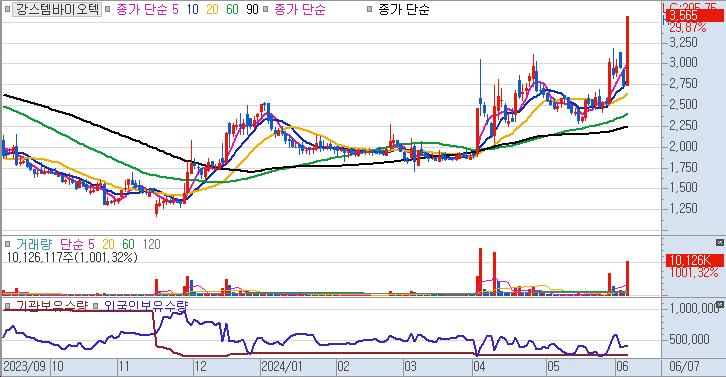Select the '종가 단순 5' moving average legend
This screenshot has width=726, height=377.
pos(147,9)
